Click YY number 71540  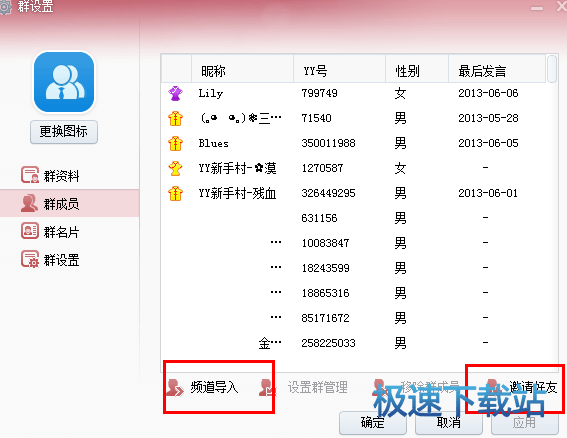[316, 118]
